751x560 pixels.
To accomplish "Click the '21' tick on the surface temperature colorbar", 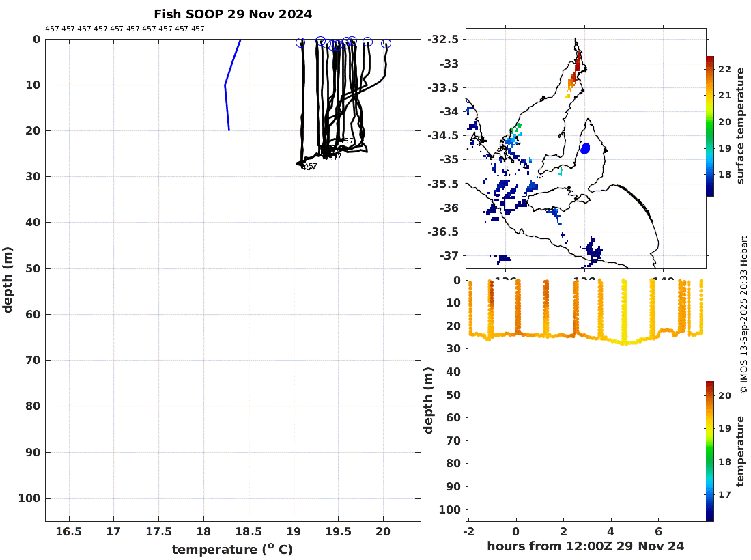I will click(x=724, y=96).
